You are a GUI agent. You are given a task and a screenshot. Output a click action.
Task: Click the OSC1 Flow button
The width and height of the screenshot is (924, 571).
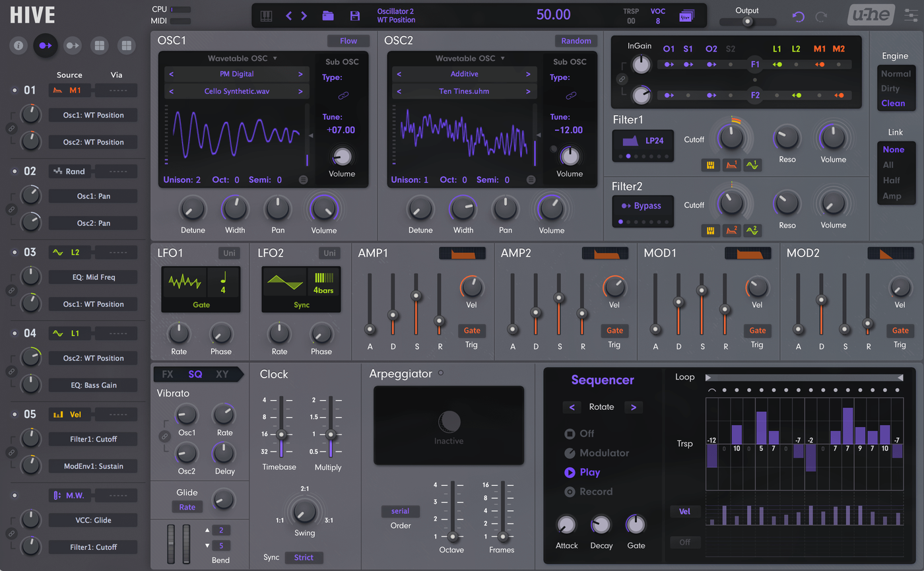point(348,41)
